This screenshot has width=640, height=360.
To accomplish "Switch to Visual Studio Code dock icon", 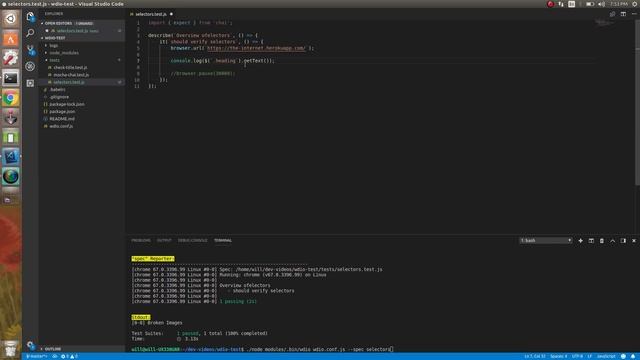I will click(11, 157).
